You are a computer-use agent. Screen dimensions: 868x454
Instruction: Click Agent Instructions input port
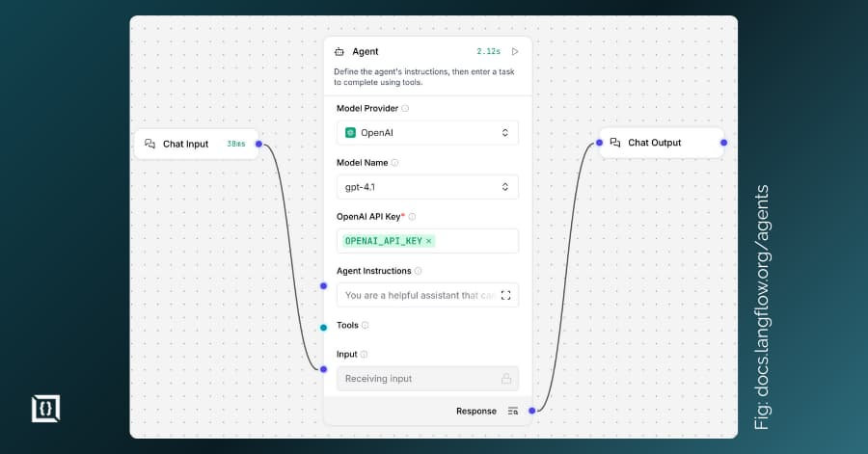click(x=324, y=286)
